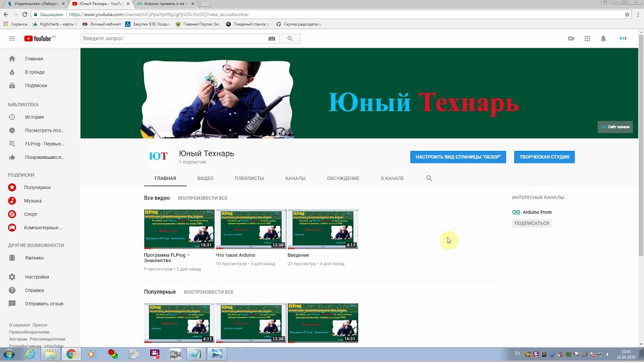Open the 16:31 thumbnail under Популярные
Image resolution: width=644 pixels, height=362 pixels.
(323, 323)
